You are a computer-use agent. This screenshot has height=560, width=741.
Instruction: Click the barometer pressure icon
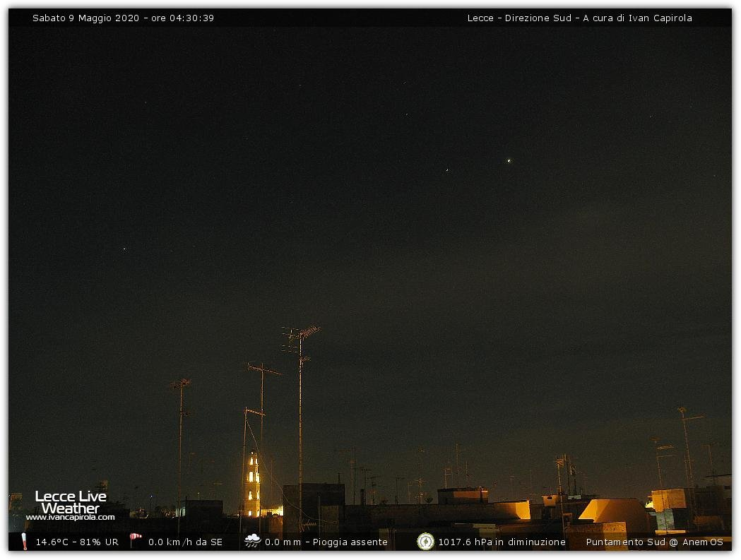(425, 542)
